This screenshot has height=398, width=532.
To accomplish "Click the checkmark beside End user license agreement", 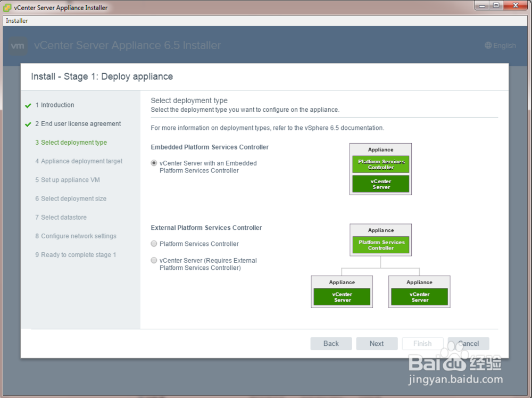I will pyautogui.click(x=28, y=124).
